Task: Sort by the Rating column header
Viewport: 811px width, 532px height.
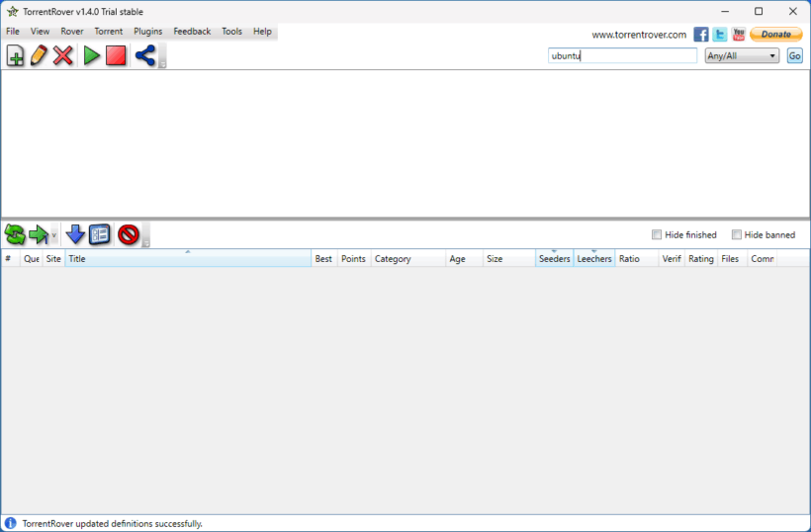Action: tap(701, 258)
